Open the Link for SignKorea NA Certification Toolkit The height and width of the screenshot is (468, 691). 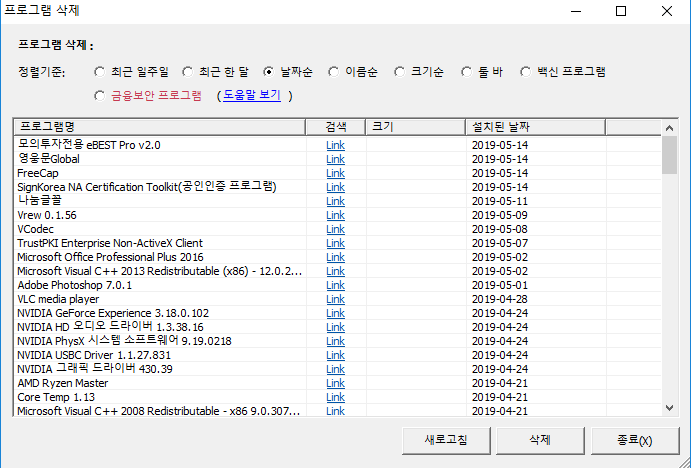[x=335, y=187]
